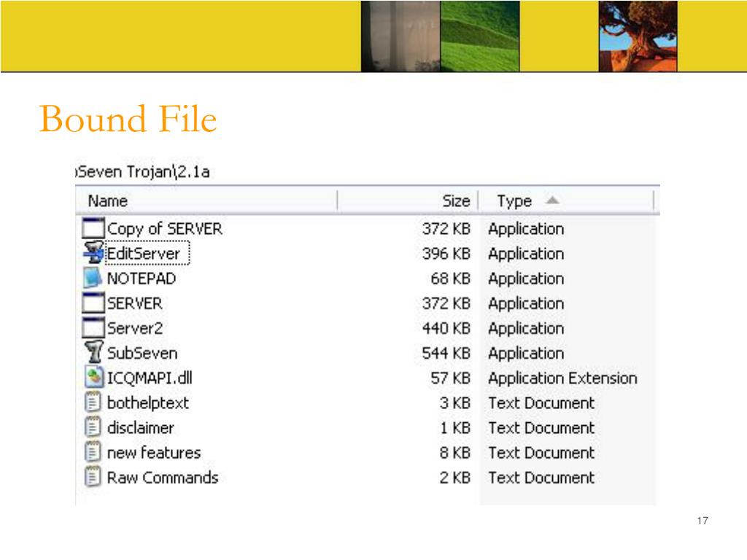Click the SubSeven application icon
This screenshot has height=560, width=747.
point(93,352)
